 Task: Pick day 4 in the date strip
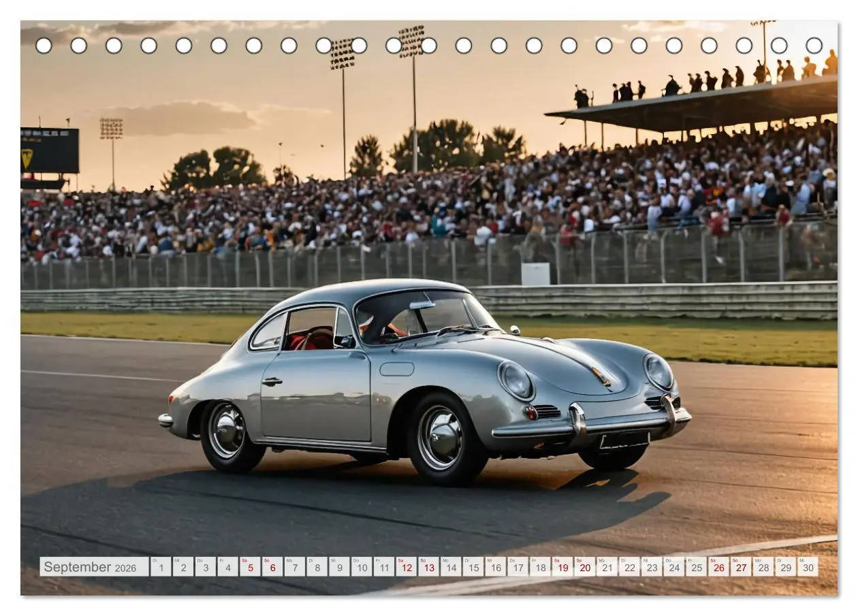pos(227,567)
